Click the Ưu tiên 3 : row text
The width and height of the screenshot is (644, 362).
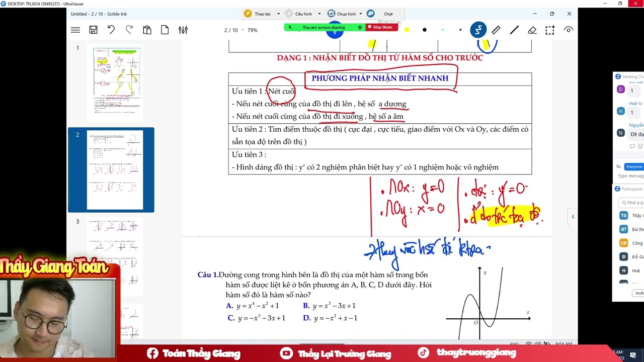(x=249, y=154)
